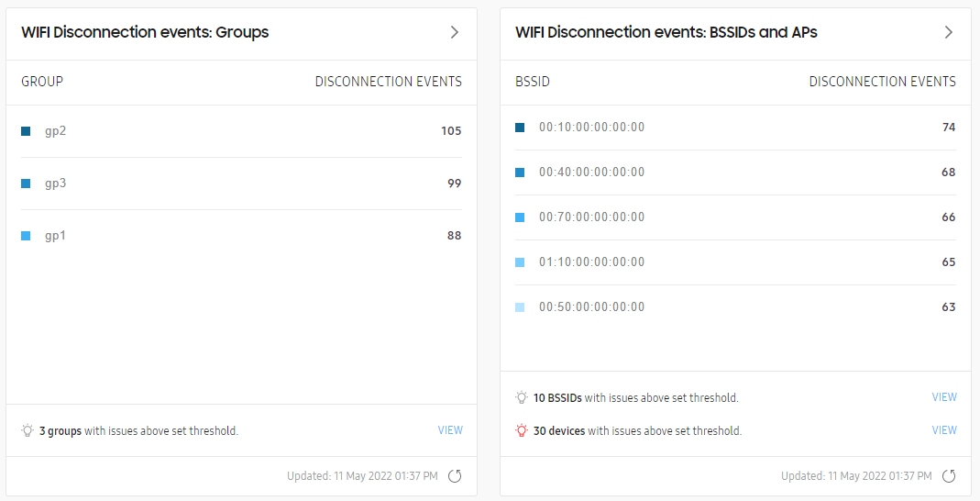Select the gp2 color swatch
The height and width of the screenshot is (501, 980).
tap(26, 131)
